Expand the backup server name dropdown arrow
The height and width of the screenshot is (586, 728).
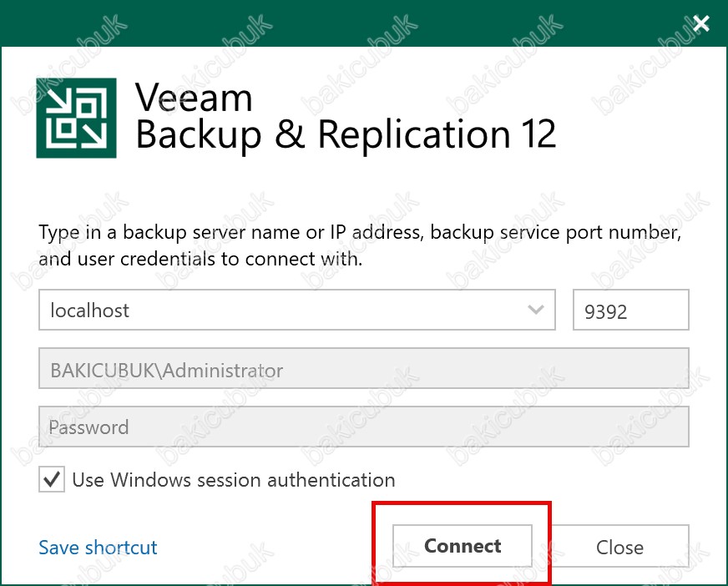click(x=535, y=311)
